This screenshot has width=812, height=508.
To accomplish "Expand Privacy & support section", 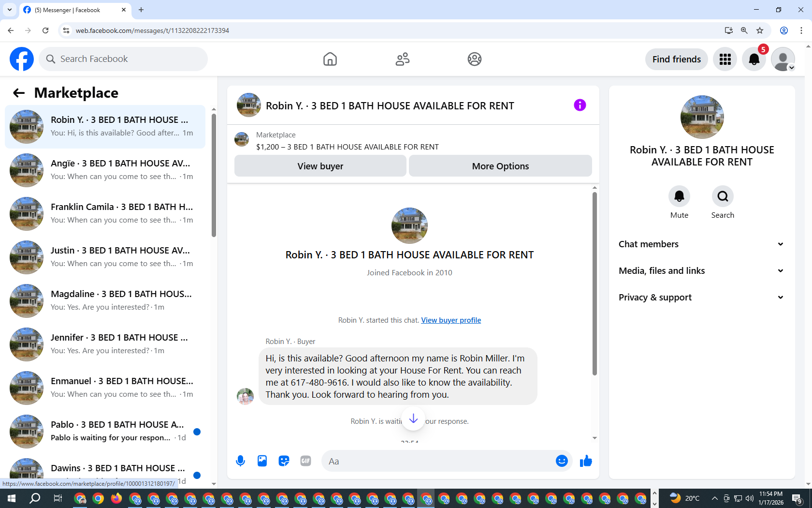I will tap(701, 298).
